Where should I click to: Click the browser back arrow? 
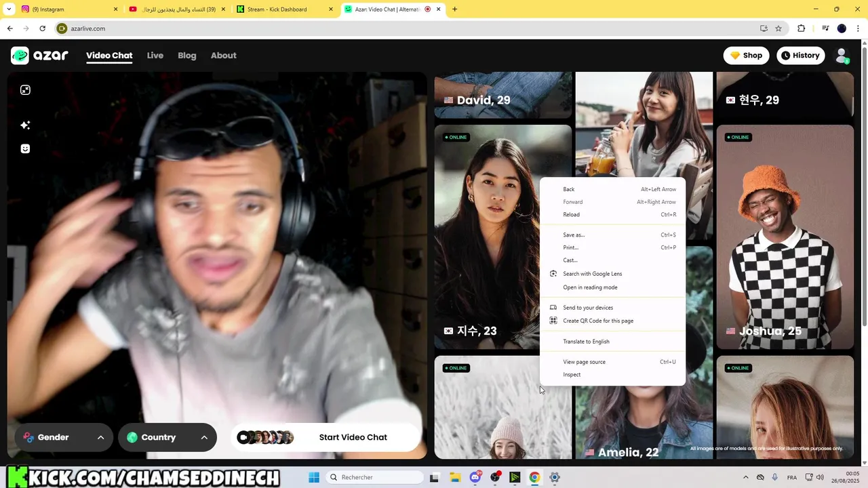tap(9, 28)
